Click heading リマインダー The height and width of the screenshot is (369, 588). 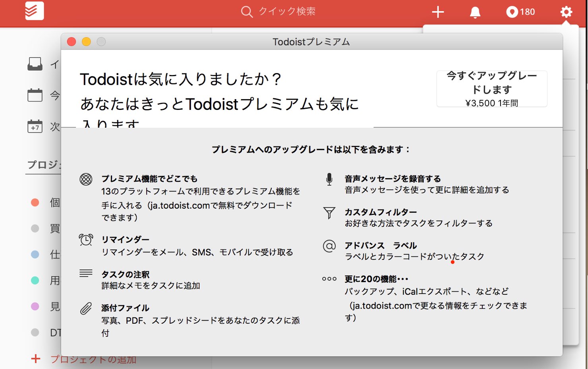pyautogui.click(x=126, y=240)
